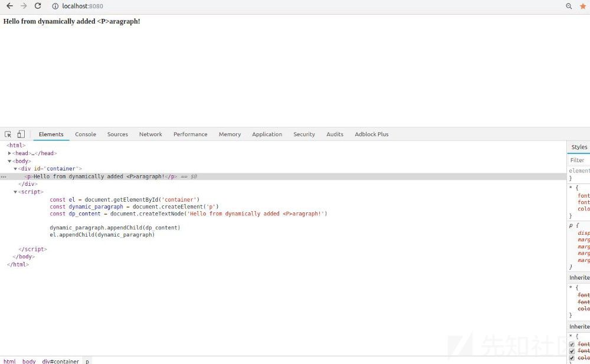Switch to the Memory tab
Image resolution: width=590 pixels, height=364 pixels.
point(230,134)
